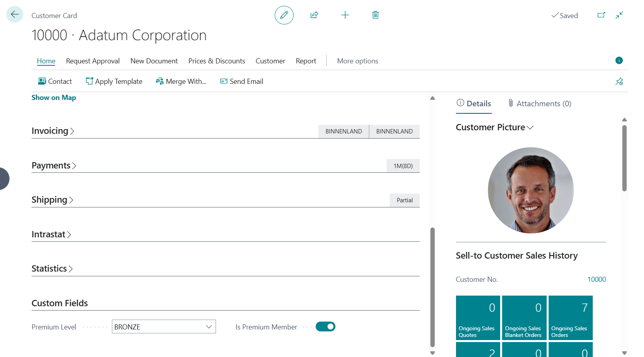Click the Send Email button
Viewport: 644px width, 357px height.
click(x=242, y=81)
